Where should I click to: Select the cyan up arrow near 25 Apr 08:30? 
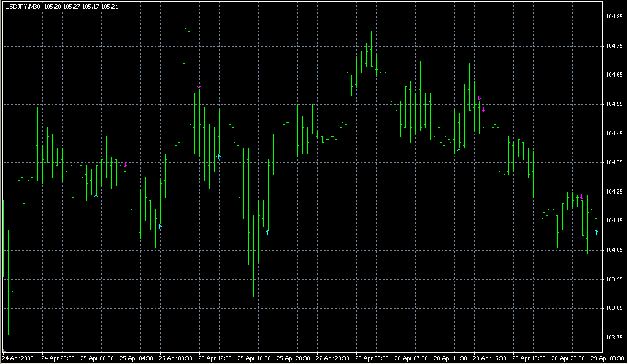point(160,227)
